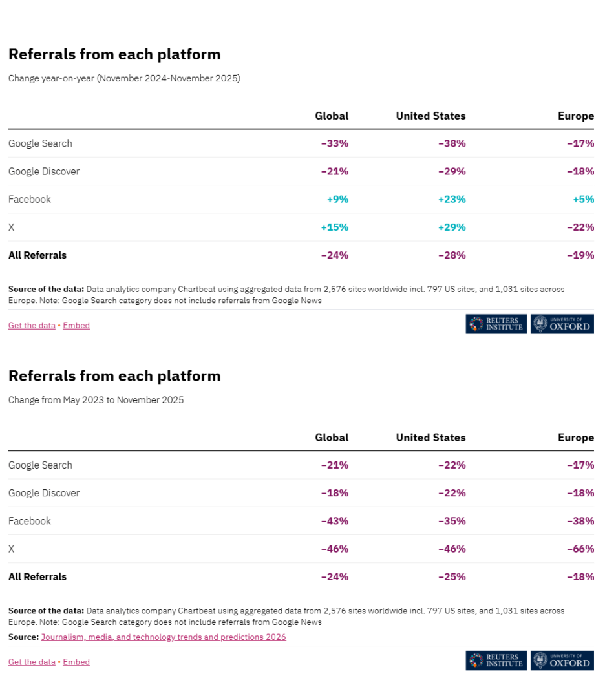Click the "Change year-on-year" subtitle text
This screenshot has height=698, width=616.
click(x=124, y=79)
